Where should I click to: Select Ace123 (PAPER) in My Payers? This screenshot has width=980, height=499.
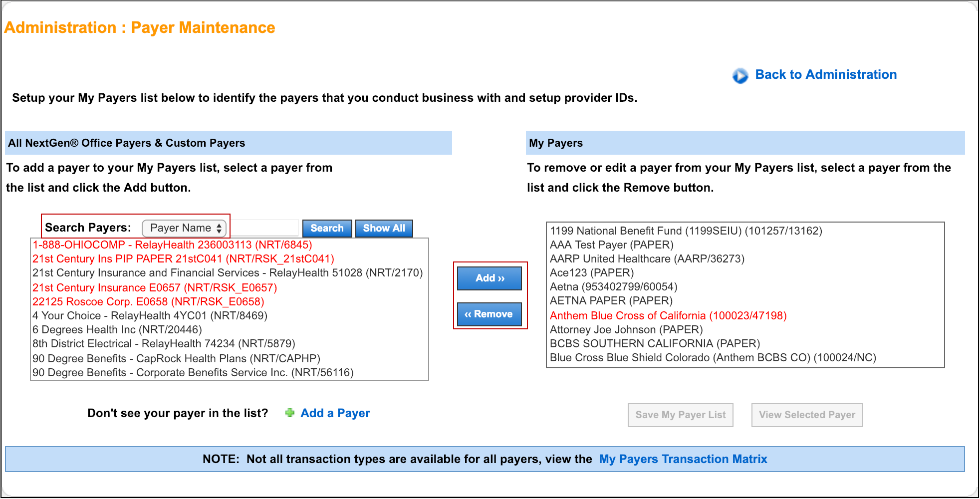(745, 273)
